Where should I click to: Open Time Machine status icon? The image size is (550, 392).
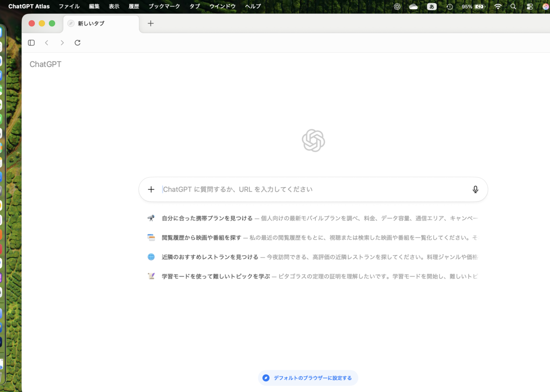[x=450, y=6]
